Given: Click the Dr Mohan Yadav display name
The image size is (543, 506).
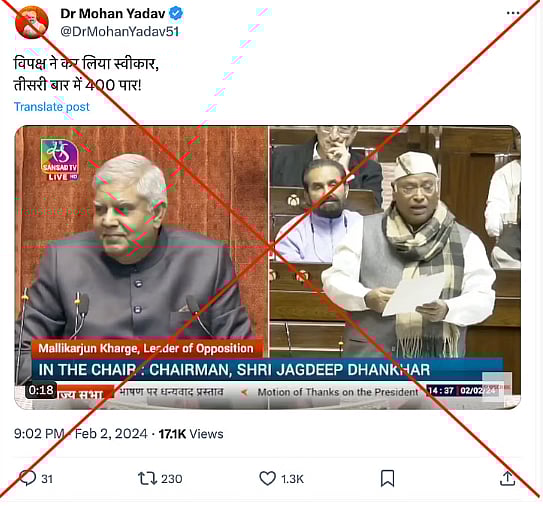Looking at the screenshot, I should [x=113, y=14].
